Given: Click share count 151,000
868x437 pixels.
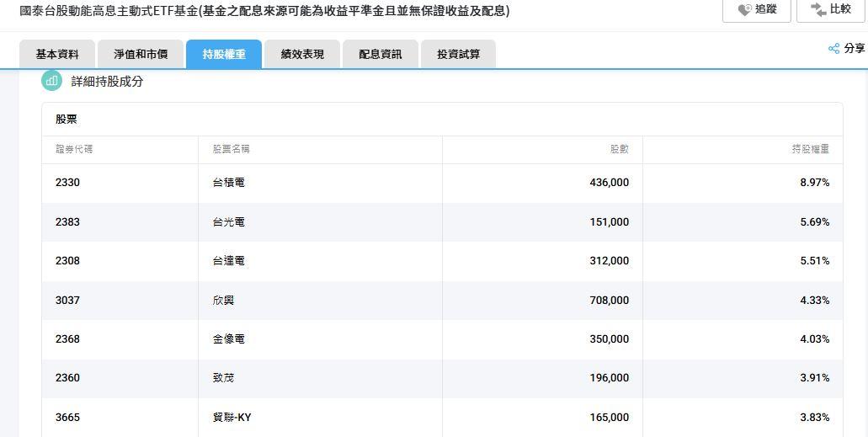Looking at the screenshot, I should pyautogui.click(x=610, y=222).
